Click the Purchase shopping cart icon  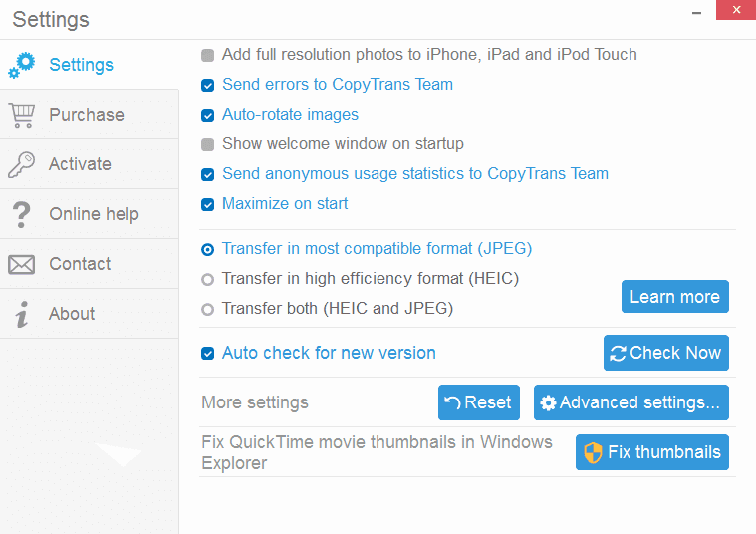click(x=21, y=115)
